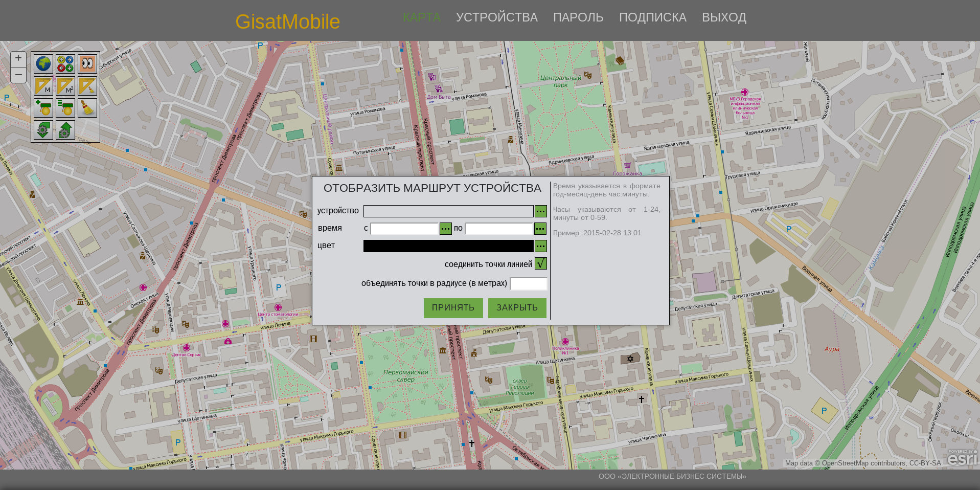Screen dimensions: 980x490
Task: Toggle the 'соединить точки линией' checkbox
Action: (540, 263)
